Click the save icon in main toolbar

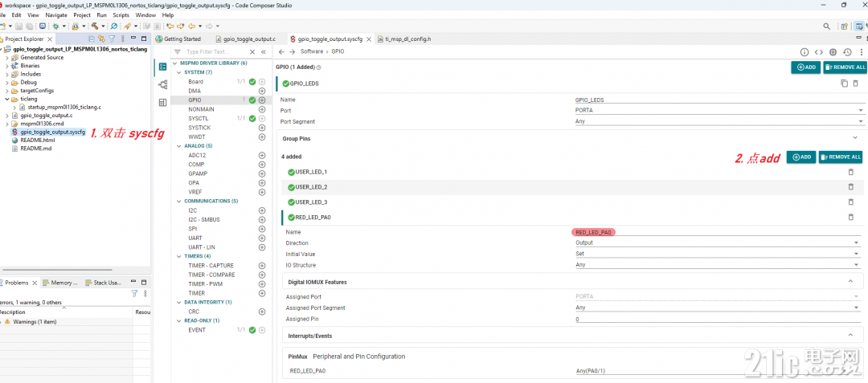coord(18,26)
